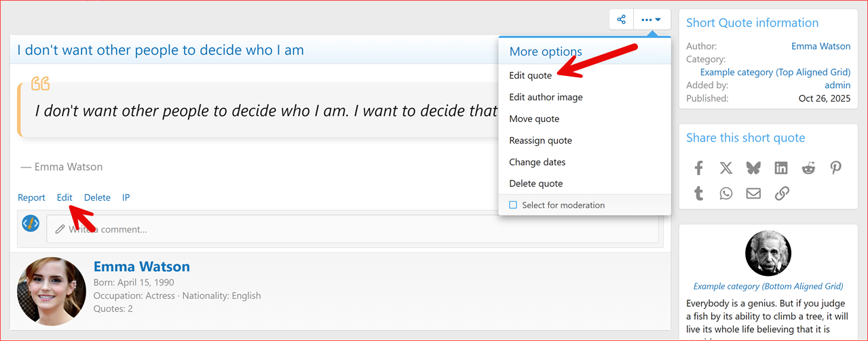Click the 'Share this short quote' heading
Image resolution: width=868 pixels, height=341 pixels.
click(745, 138)
